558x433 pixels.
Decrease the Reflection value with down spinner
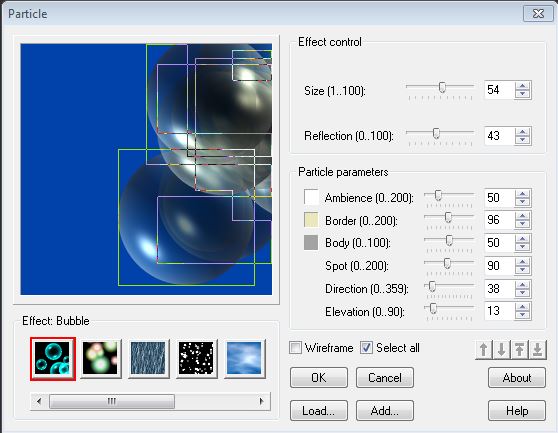(x=522, y=140)
